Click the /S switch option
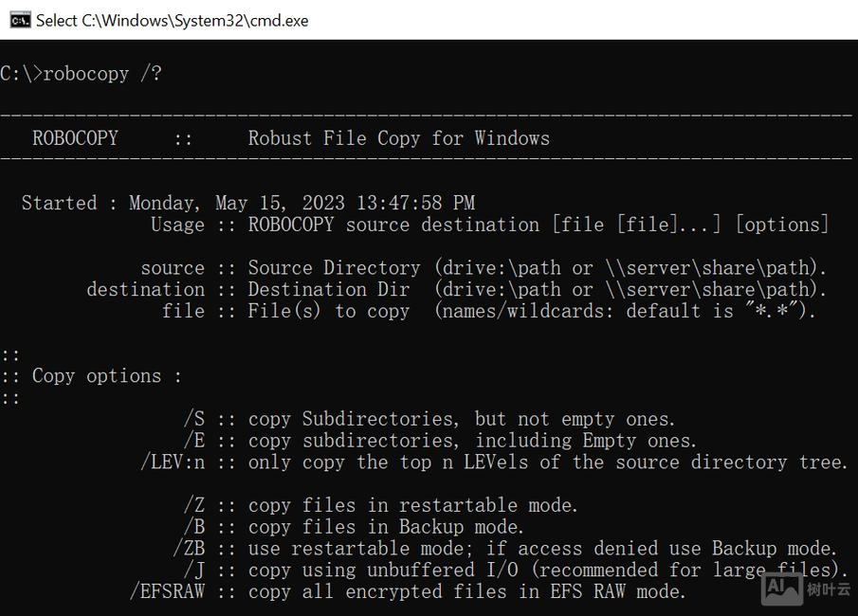Viewport: 858px width, 616px height. 194,419
